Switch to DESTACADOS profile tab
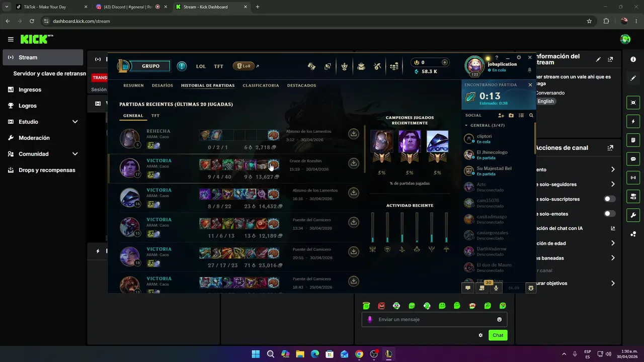 tap(301, 85)
